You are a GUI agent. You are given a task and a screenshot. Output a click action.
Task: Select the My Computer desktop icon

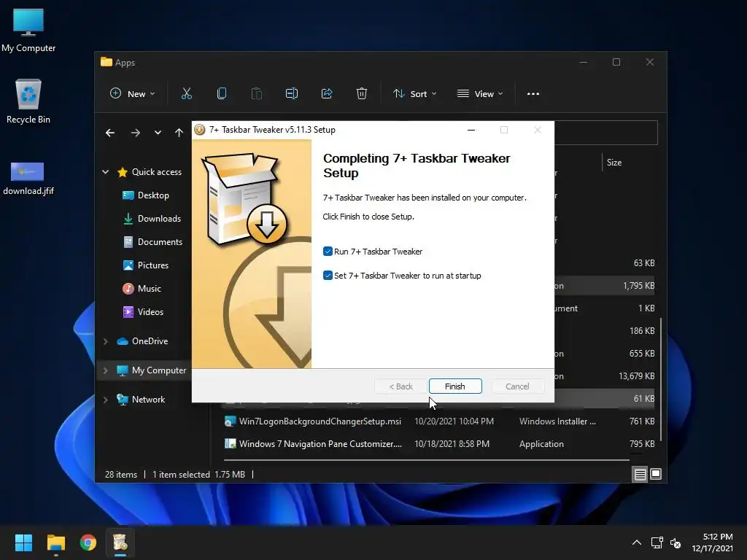28,31
